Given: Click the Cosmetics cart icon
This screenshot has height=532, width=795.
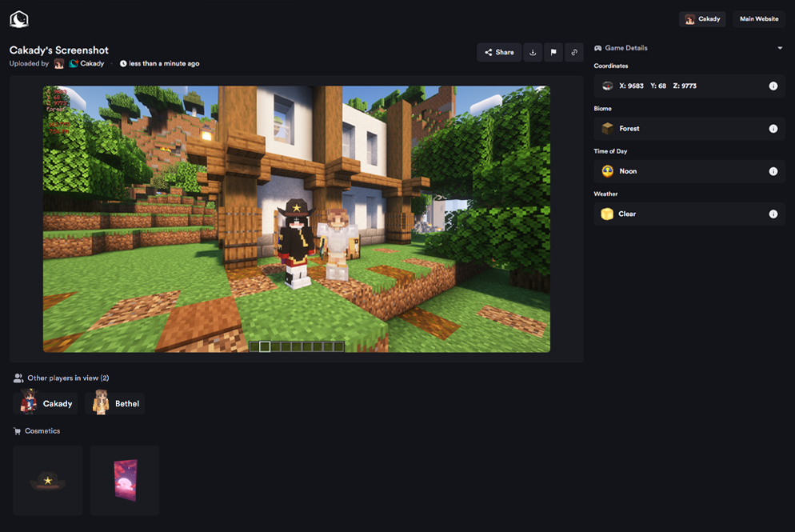Looking at the screenshot, I should [x=18, y=431].
